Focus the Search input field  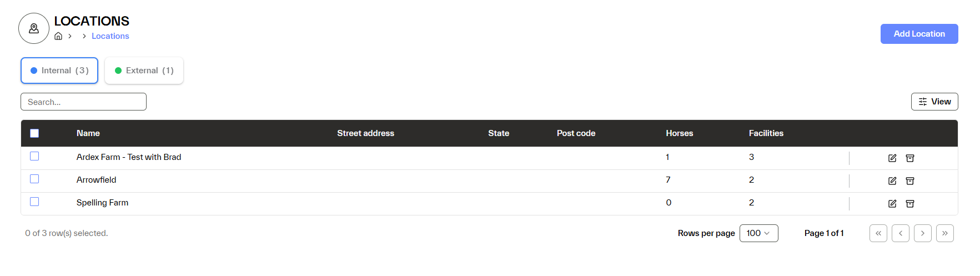coord(83,102)
